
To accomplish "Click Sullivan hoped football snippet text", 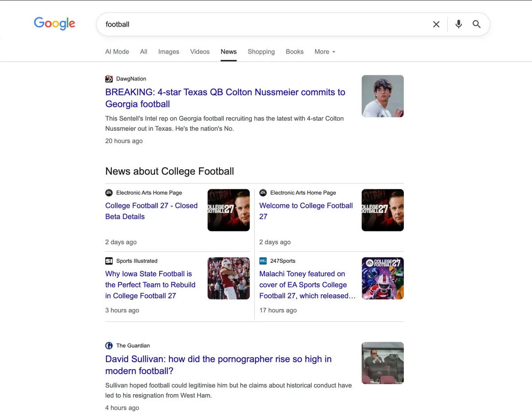I will coord(229,391).
